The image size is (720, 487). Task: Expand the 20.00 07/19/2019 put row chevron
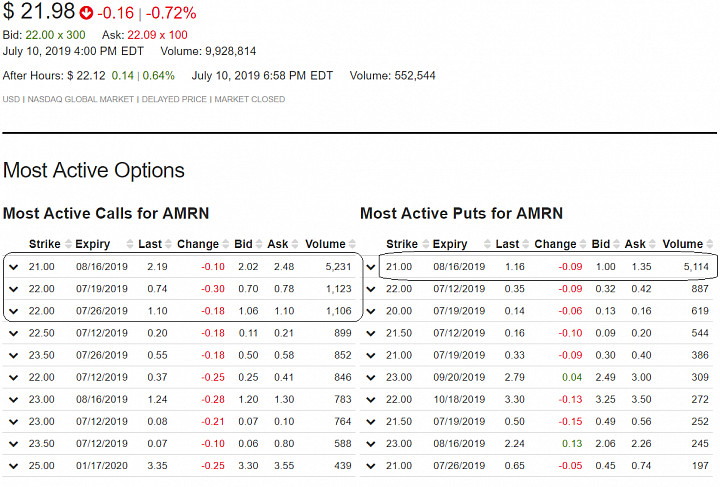(x=371, y=311)
